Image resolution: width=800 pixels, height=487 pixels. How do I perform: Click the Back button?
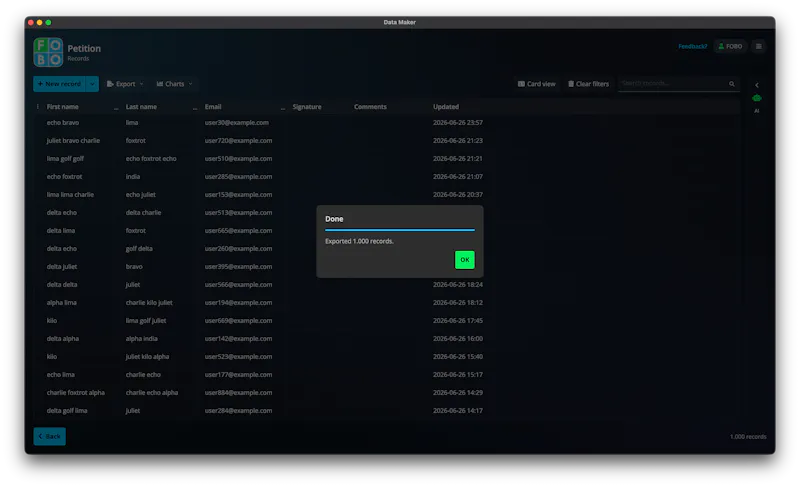pos(49,437)
